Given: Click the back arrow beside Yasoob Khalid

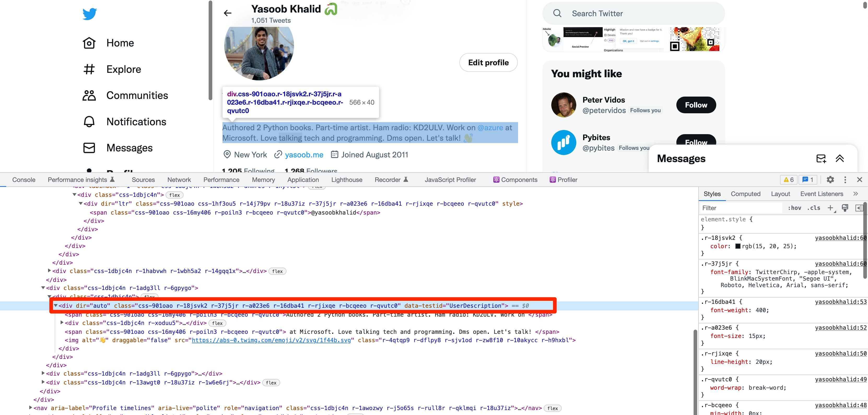Looking at the screenshot, I should pyautogui.click(x=228, y=13).
